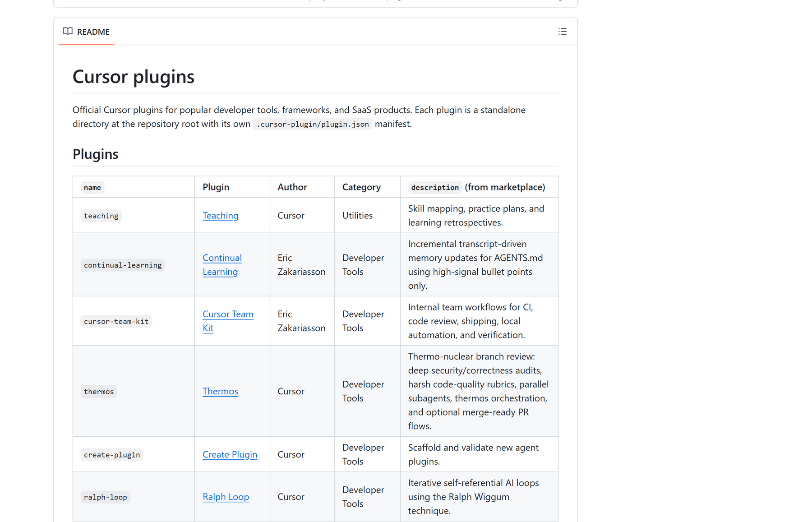Open the README outline icon
This screenshot has width=812, height=522.
562,32
